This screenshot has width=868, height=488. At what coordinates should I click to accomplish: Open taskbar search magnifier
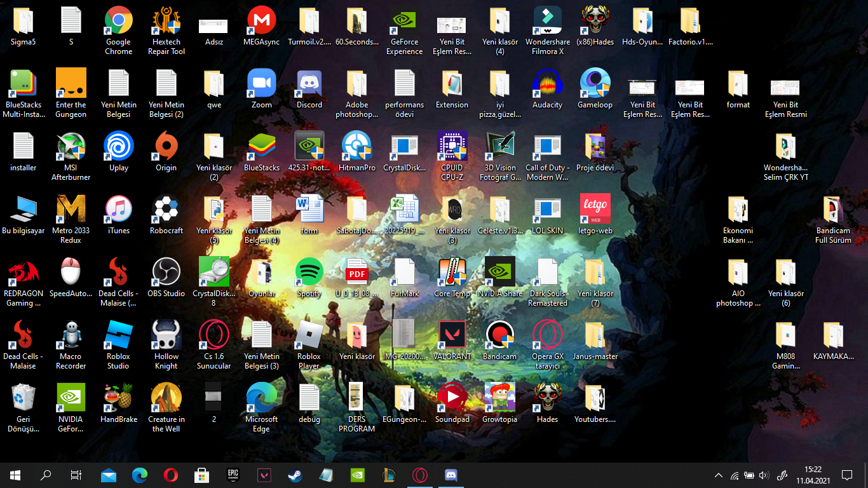tap(46, 475)
